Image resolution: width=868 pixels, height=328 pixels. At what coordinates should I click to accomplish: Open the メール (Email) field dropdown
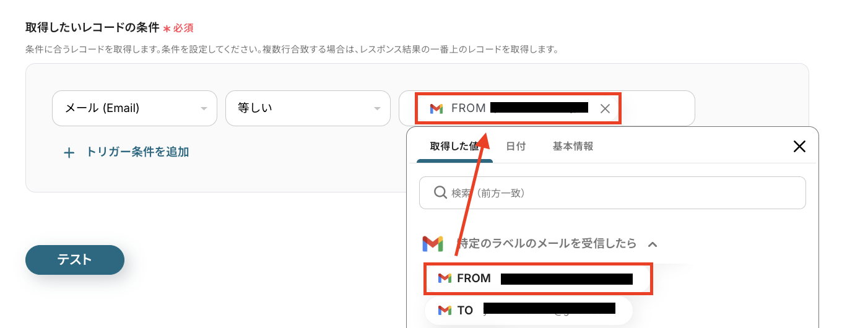134,108
